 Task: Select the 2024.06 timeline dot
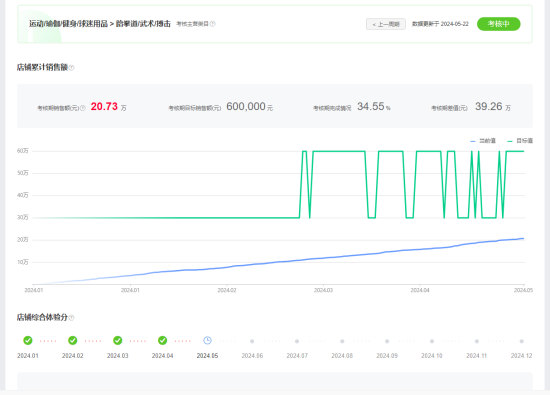coord(252,341)
